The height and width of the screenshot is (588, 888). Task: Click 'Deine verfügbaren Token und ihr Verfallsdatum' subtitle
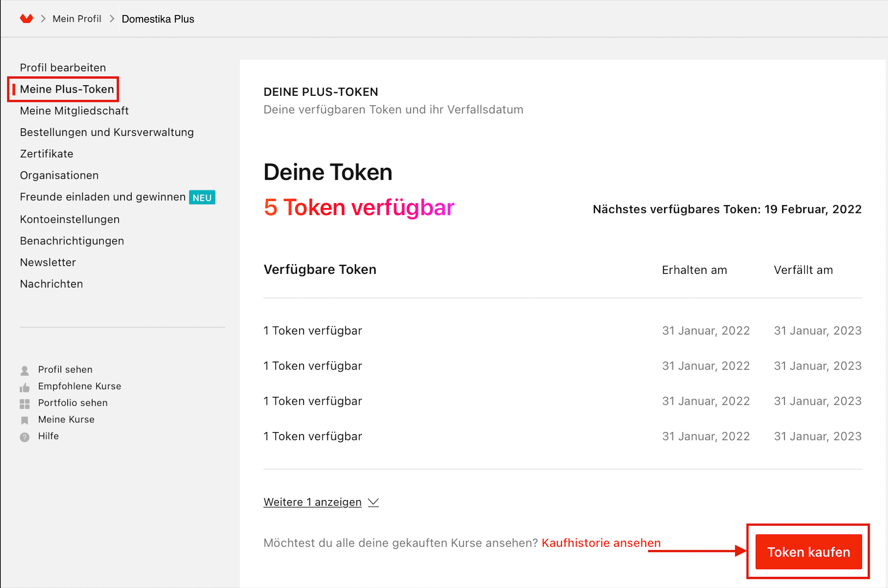click(393, 109)
